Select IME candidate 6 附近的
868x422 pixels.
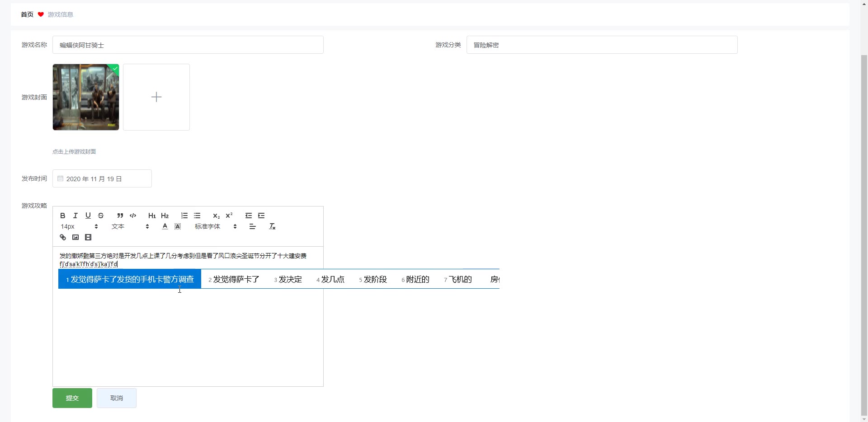(x=415, y=279)
